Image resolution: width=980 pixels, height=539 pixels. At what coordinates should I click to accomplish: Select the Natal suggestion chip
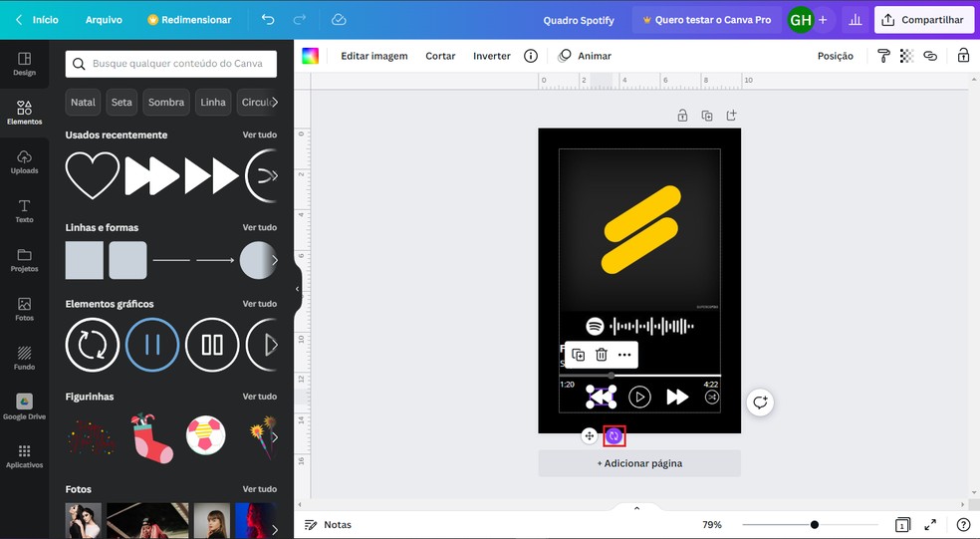[x=83, y=102]
